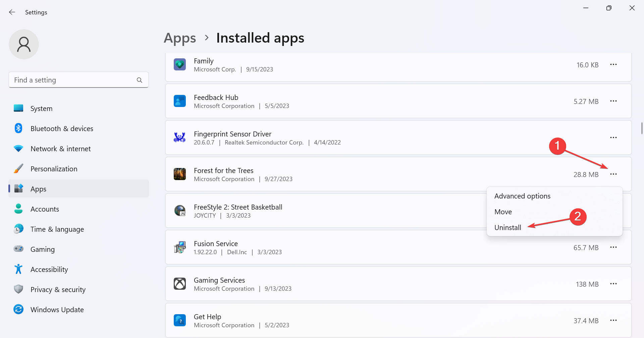Click the back arrow button
This screenshot has height=338, width=644.
[12, 12]
